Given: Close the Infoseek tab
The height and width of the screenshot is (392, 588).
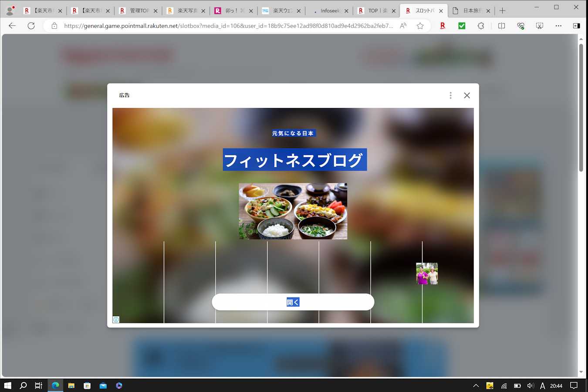Looking at the screenshot, I should [x=346, y=11].
